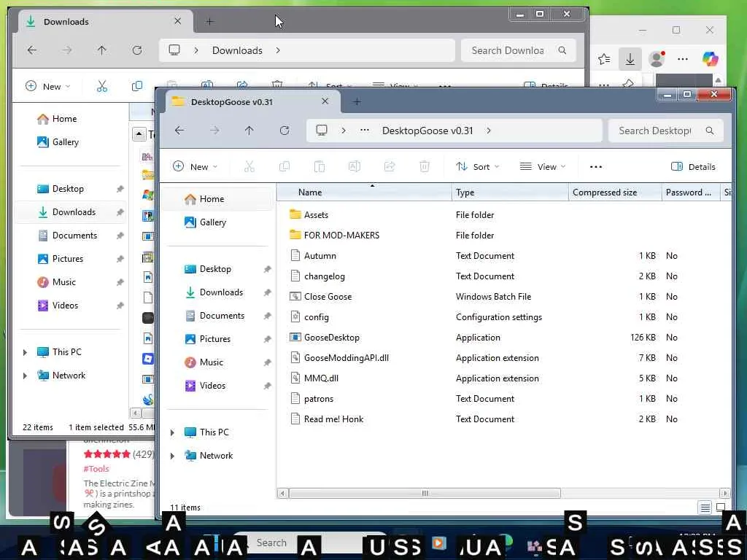Click search magnifier in DesktopGoose window
Image resolution: width=747 pixels, height=560 pixels.
(710, 131)
